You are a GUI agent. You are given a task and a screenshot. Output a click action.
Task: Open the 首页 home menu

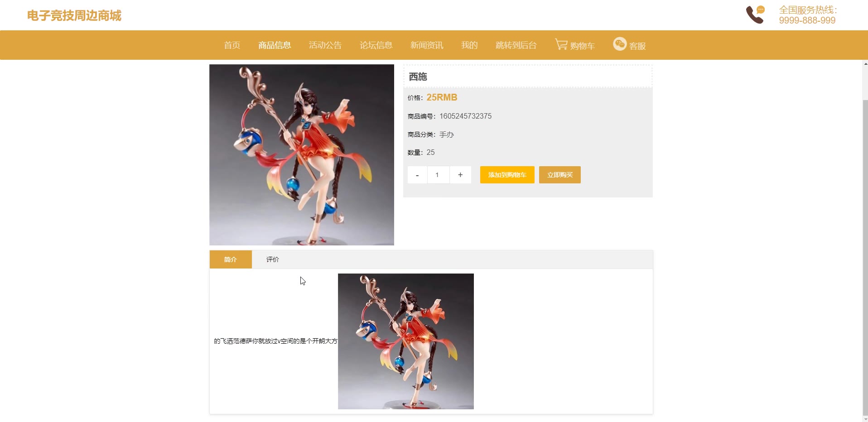coord(232,45)
